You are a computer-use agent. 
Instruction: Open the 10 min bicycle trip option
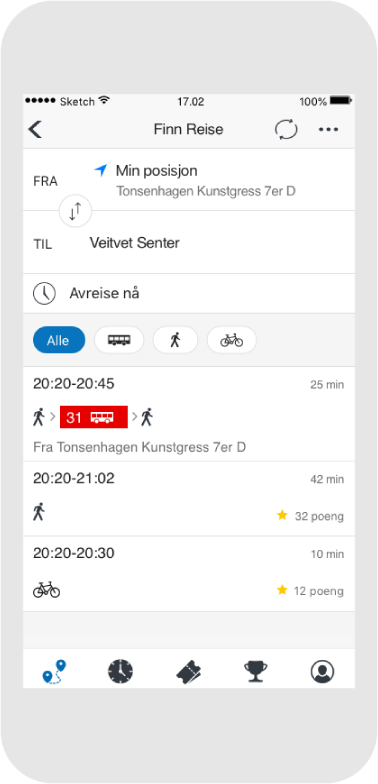click(x=189, y=574)
